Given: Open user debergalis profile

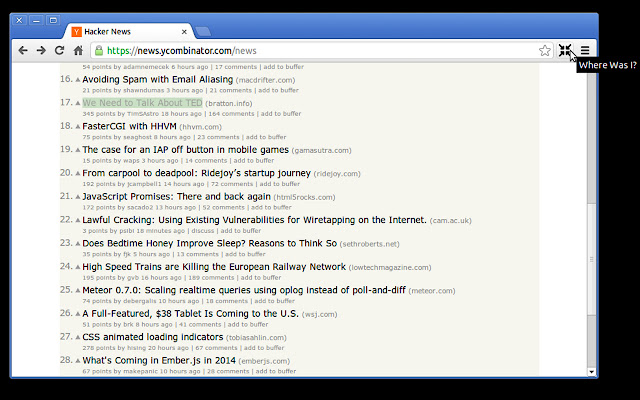Looking at the screenshot, I should coord(140,301).
